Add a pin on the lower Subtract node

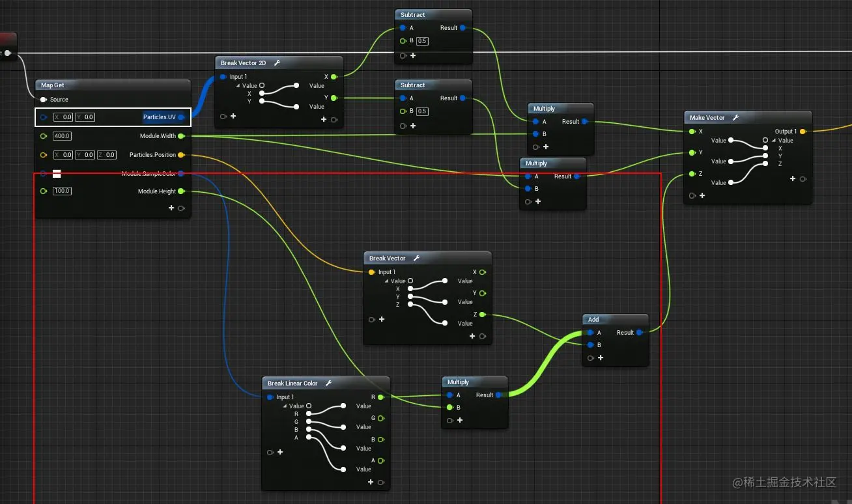tap(413, 126)
